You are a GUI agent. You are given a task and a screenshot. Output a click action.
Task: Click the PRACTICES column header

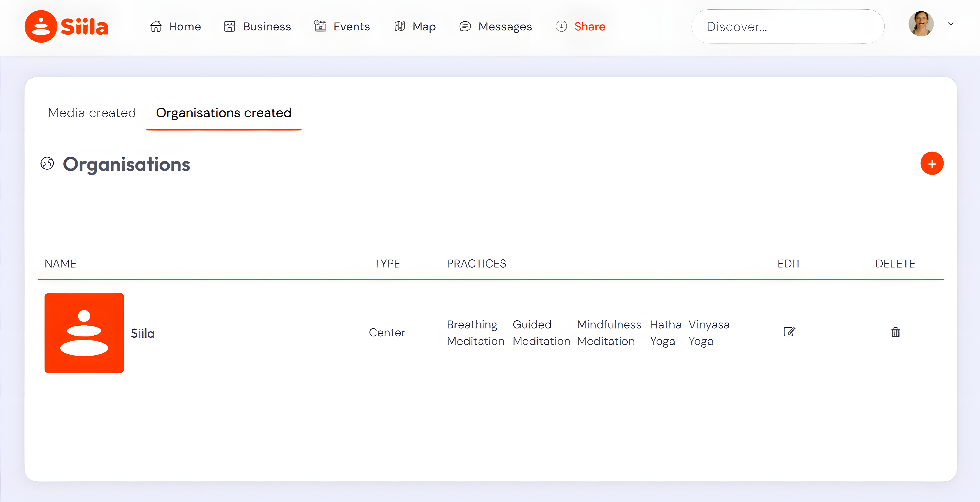[476, 263]
